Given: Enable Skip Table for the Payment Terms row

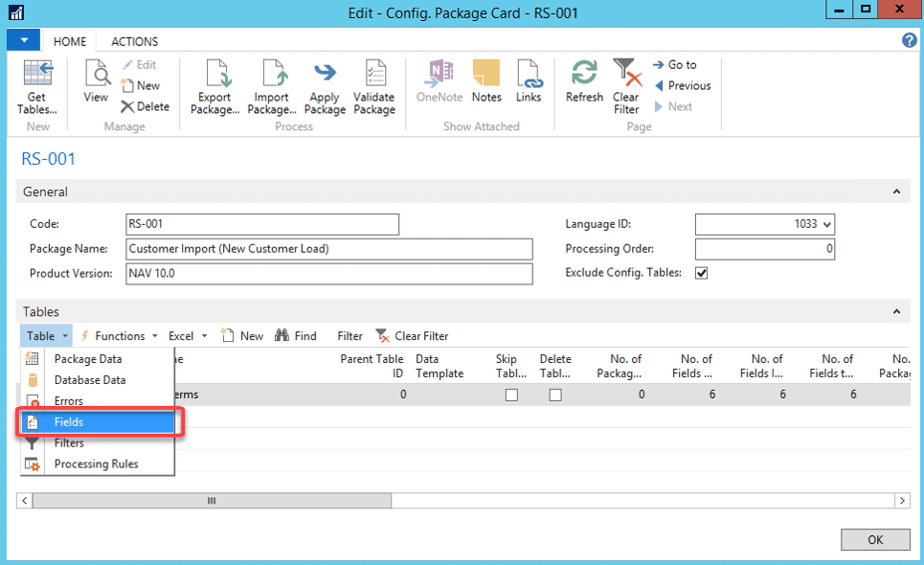Looking at the screenshot, I should pos(510,394).
